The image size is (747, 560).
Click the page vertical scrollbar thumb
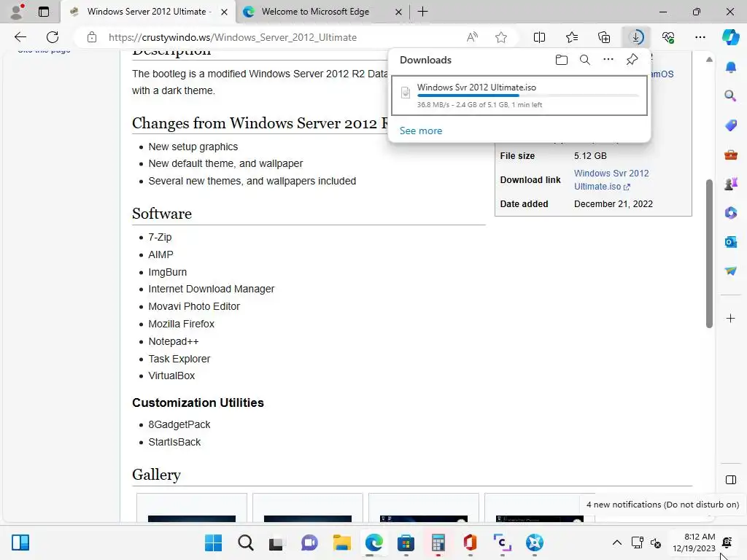click(x=709, y=253)
